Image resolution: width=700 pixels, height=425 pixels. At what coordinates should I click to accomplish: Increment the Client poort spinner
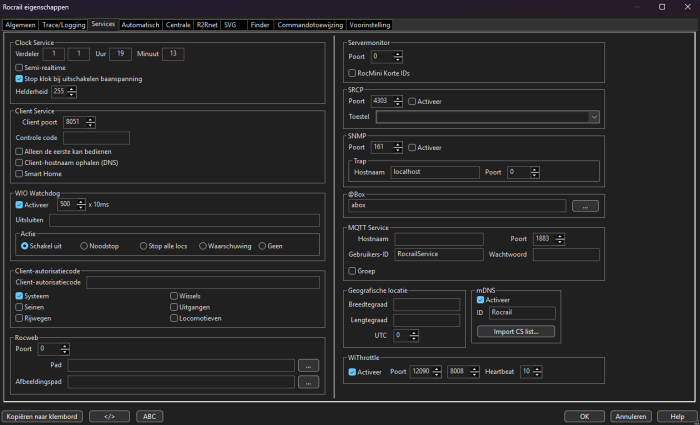coord(92,119)
